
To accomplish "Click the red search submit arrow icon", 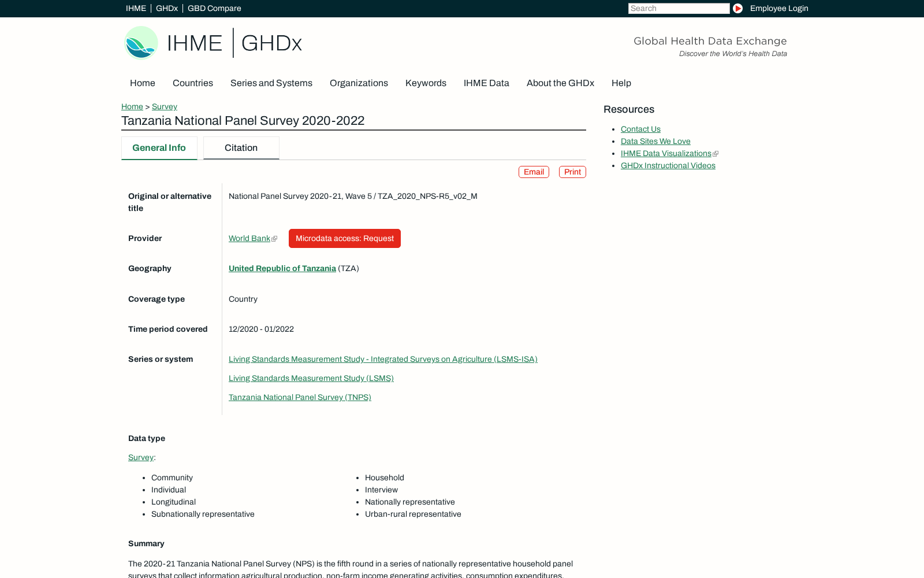I will 737,9.
